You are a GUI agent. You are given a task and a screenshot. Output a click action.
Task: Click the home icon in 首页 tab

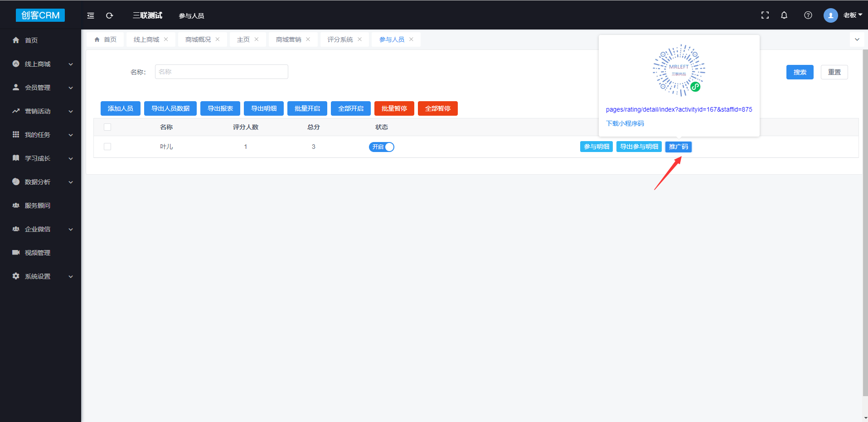[x=97, y=39]
